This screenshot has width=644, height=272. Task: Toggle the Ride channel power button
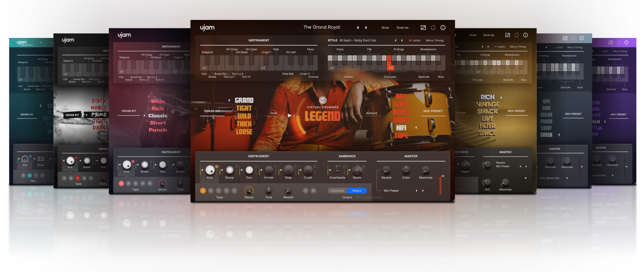pos(295,167)
